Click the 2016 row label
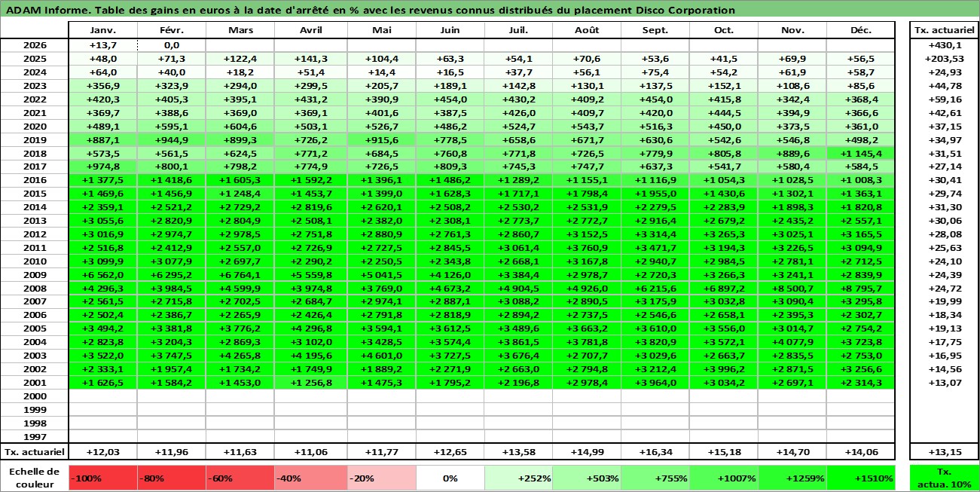 (34, 180)
